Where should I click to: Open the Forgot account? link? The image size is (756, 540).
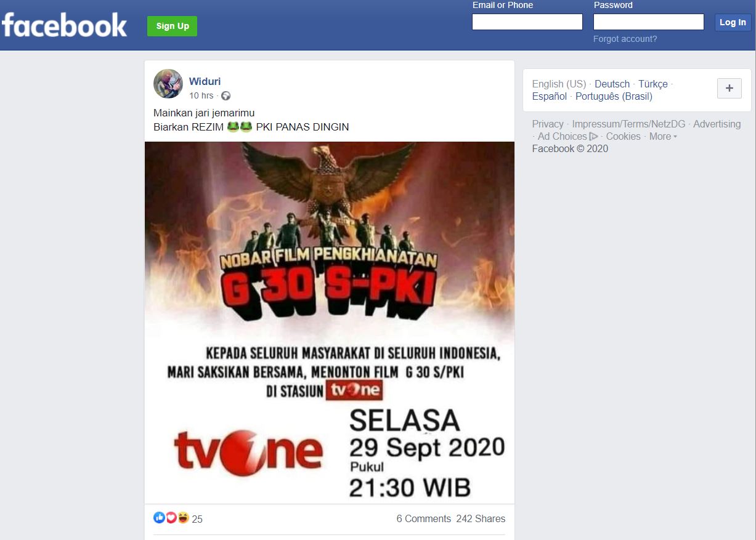[625, 39]
